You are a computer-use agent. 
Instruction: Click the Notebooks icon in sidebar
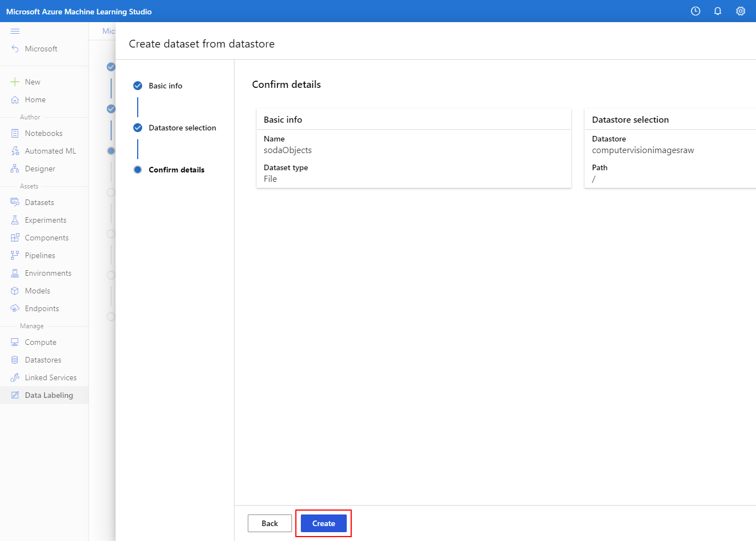tap(15, 133)
